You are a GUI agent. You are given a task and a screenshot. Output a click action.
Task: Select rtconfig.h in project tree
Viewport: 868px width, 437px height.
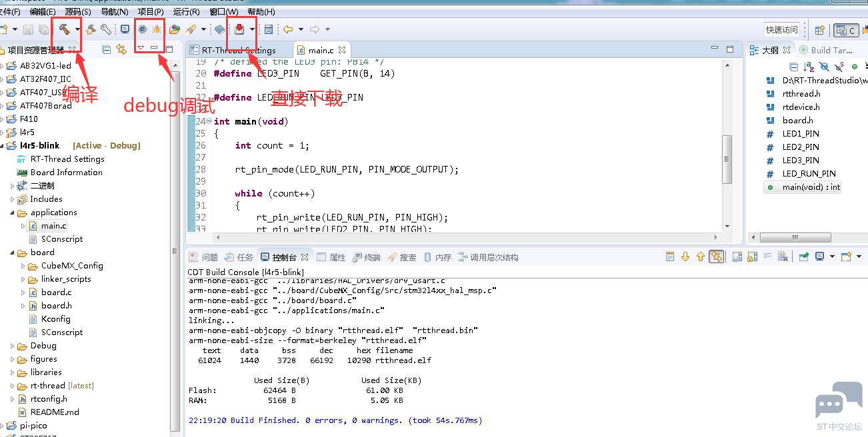49,399
